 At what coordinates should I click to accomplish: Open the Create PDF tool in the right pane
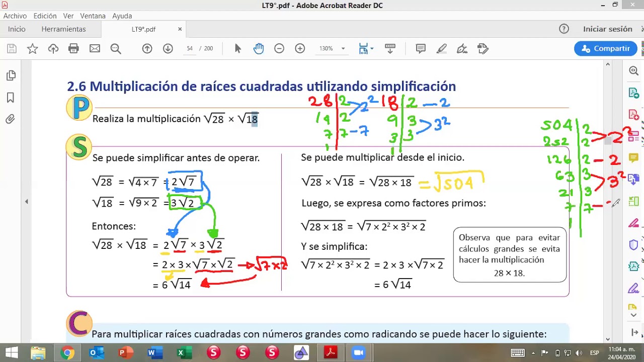pyautogui.click(x=633, y=115)
